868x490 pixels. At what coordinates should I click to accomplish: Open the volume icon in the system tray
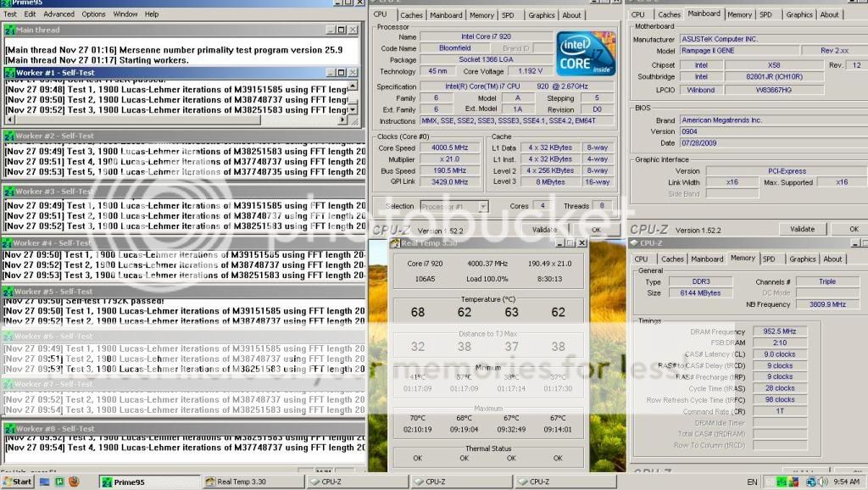822,482
